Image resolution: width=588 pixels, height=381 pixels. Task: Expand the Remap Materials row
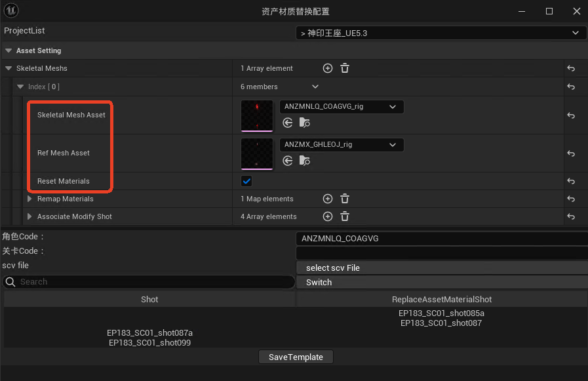pos(29,199)
